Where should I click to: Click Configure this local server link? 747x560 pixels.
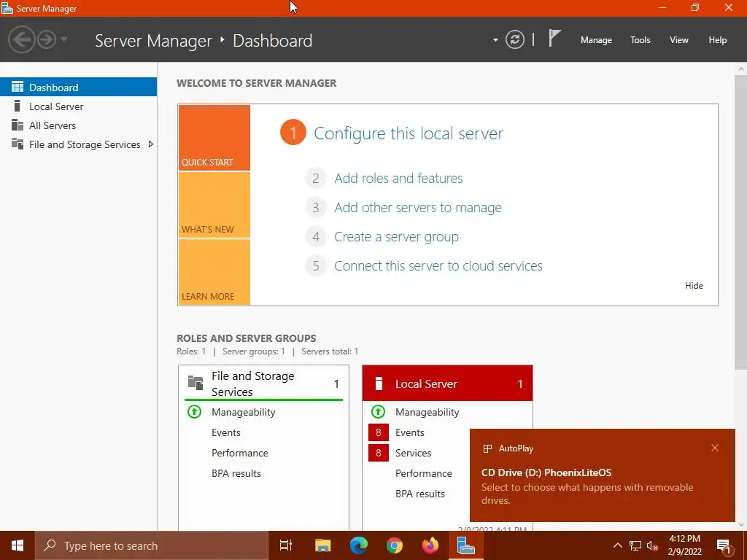click(x=409, y=133)
